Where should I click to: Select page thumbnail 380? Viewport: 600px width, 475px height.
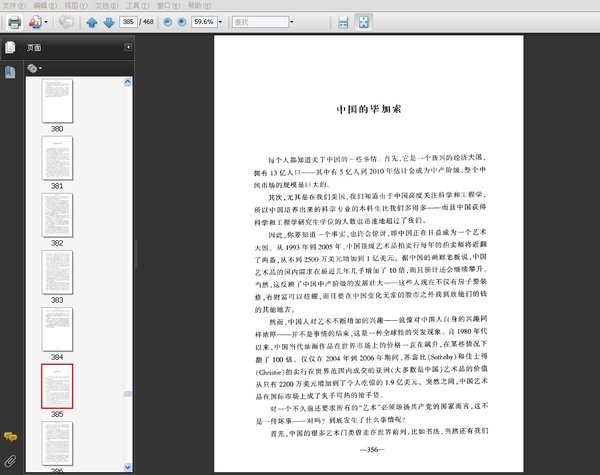click(57, 101)
